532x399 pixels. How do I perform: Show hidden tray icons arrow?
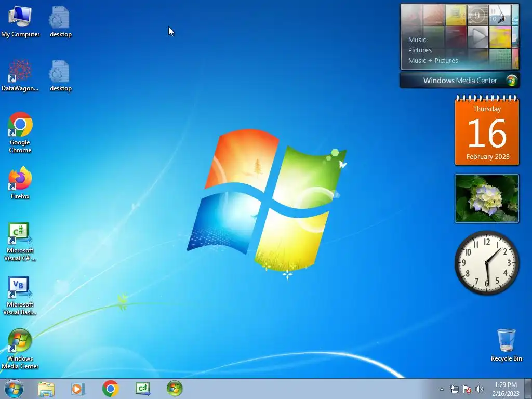(442, 390)
